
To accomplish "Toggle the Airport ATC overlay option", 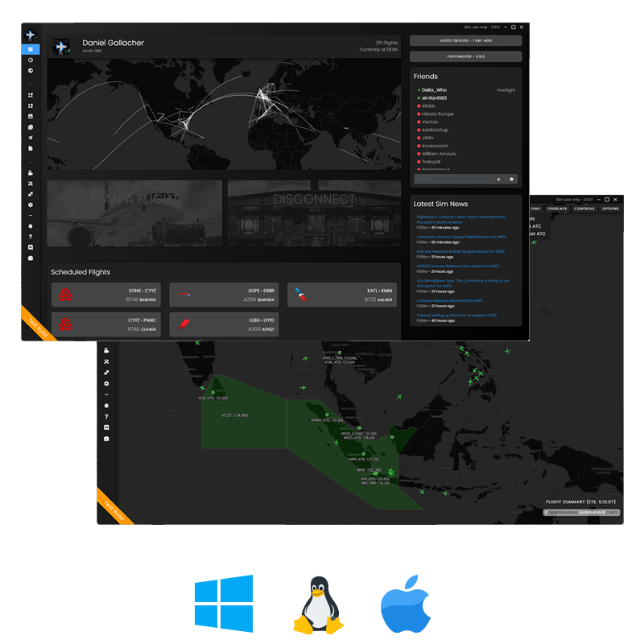I will pos(537,233).
